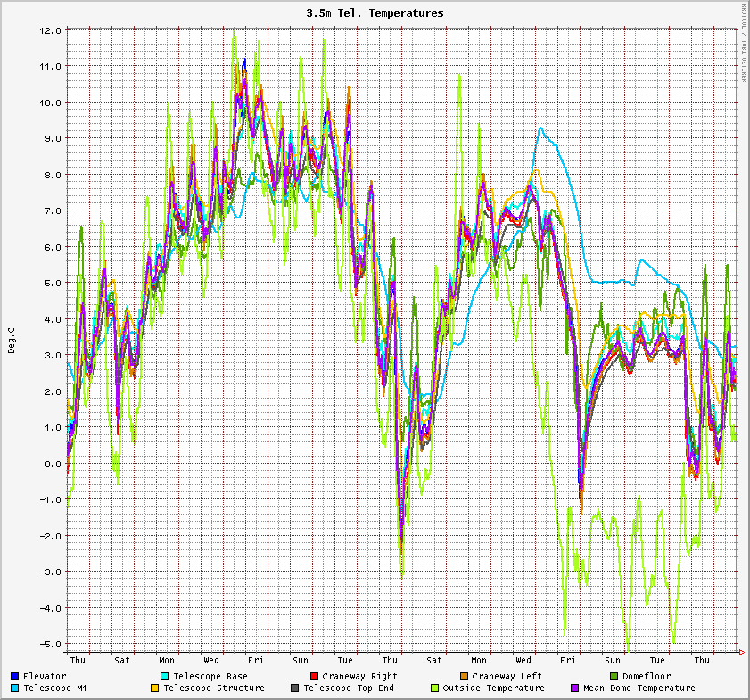Click the Craneway Left legend text

(x=507, y=676)
